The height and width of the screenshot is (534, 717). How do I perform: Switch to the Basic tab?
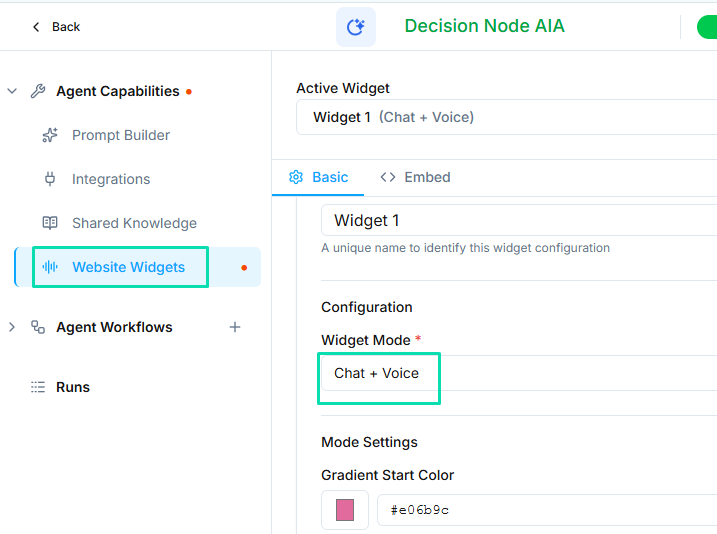click(x=319, y=177)
